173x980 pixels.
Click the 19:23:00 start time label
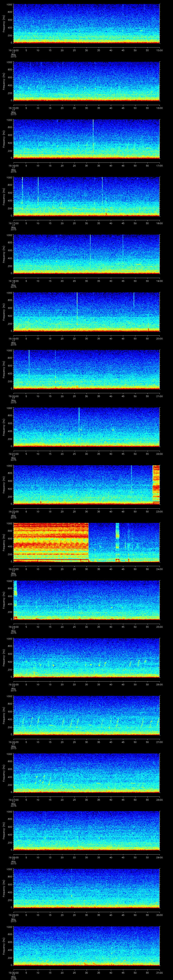coord(13,569)
